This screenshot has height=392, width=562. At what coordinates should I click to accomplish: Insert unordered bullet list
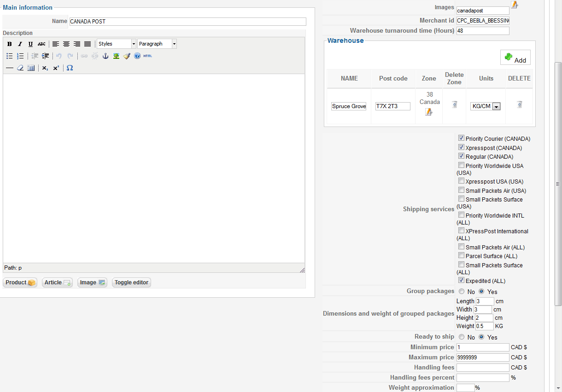pyautogui.click(x=10, y=56)
